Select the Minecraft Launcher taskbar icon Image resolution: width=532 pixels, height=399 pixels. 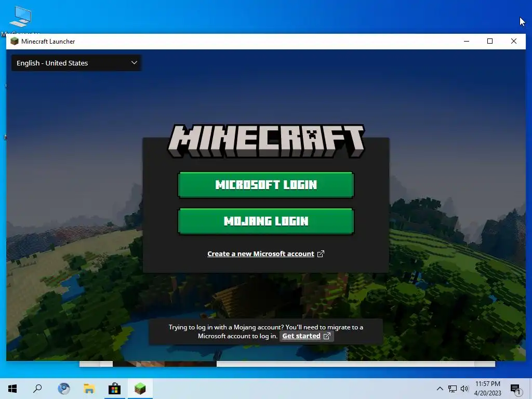[x=140, y=389]
